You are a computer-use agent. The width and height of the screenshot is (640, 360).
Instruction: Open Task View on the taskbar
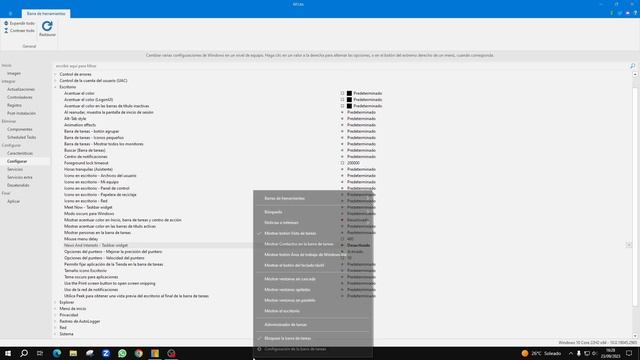coord(40,353)
